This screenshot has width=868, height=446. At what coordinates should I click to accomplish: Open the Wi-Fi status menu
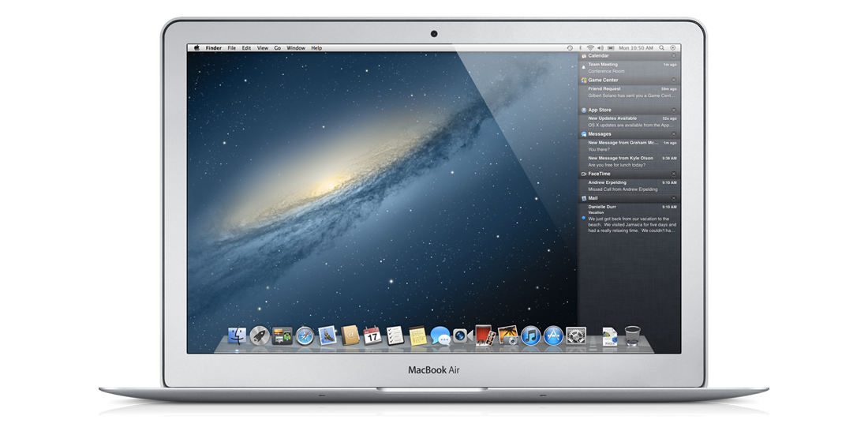click(591, 48)
